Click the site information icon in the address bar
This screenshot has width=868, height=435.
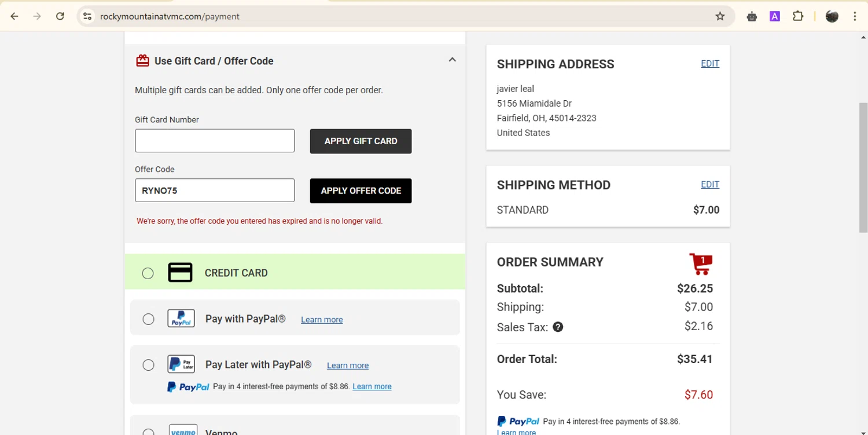coord(87,16)
